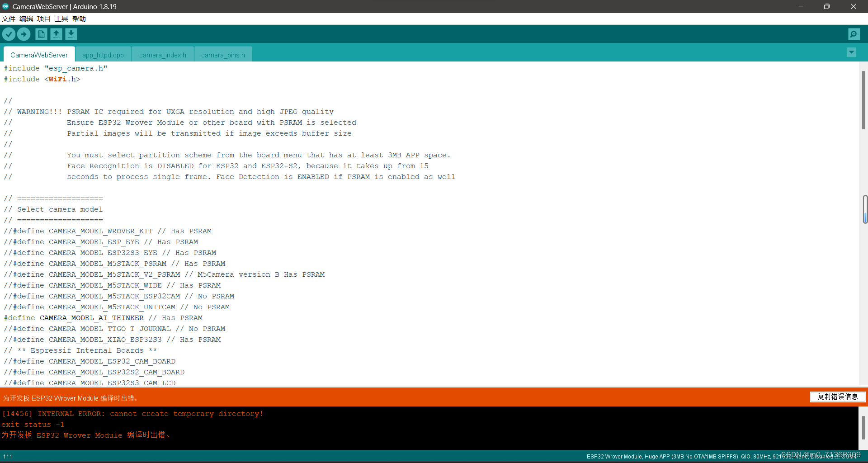Click the Arduino logo in the title bar
The image size is (868, 463).
coord(5,6)
